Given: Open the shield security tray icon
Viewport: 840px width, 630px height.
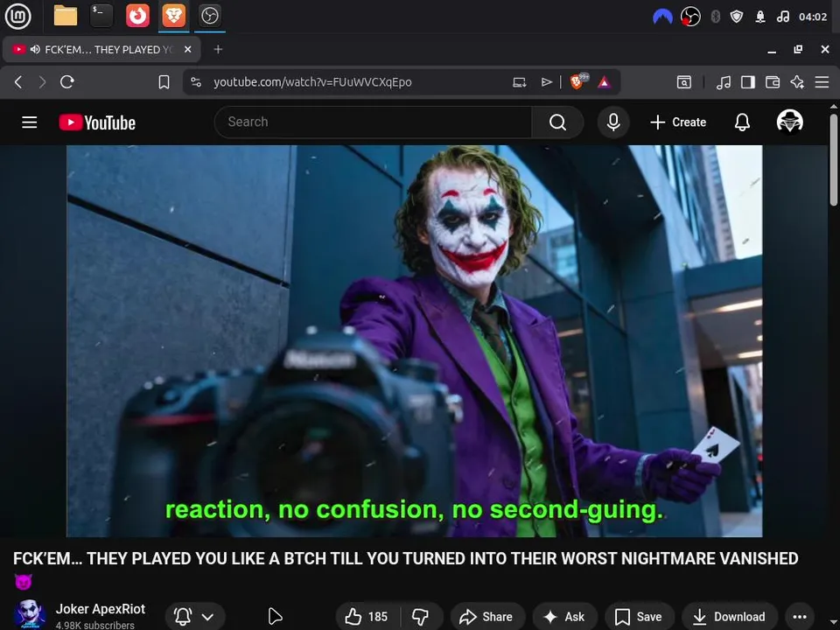Looking at the screenshot, I should coord(737,17).
